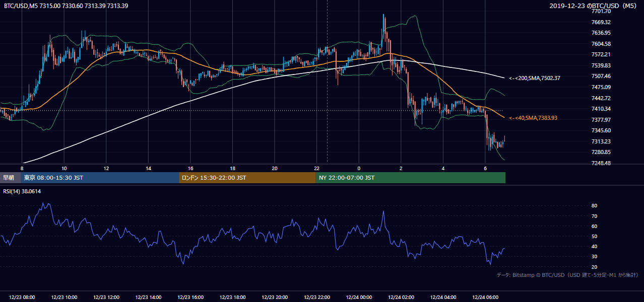Click the 7539.83 price axis label
Viewport: 644px width, 302px height.
[x=601, y=65]
